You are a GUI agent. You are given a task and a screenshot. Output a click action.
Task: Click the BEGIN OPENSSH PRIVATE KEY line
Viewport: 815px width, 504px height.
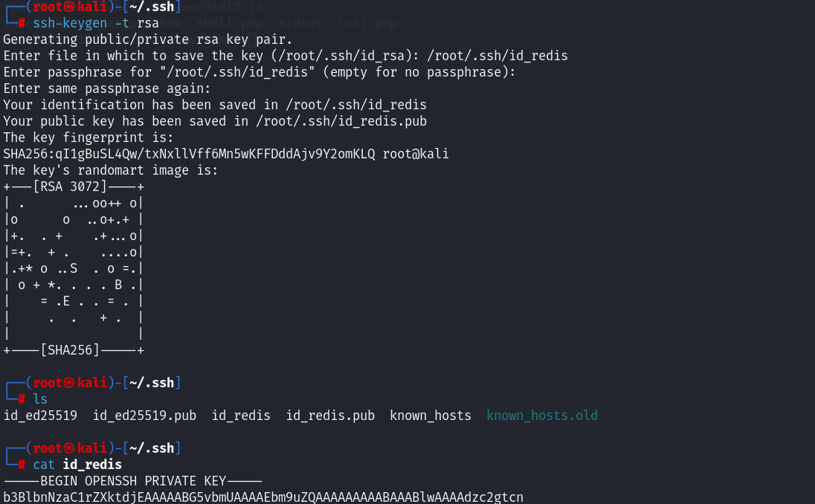pos(133,480)
